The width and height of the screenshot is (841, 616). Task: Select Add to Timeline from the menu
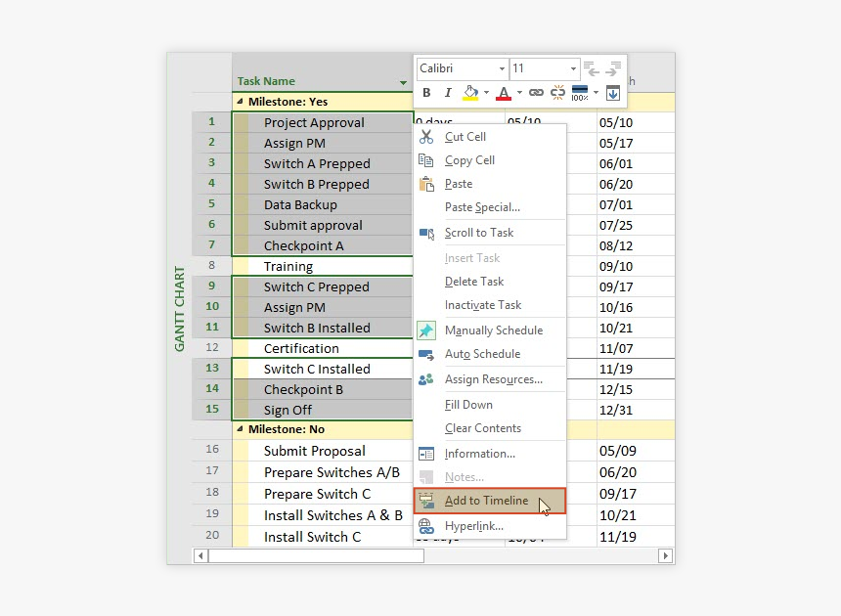pyautogui.click(x=488, y=501)
